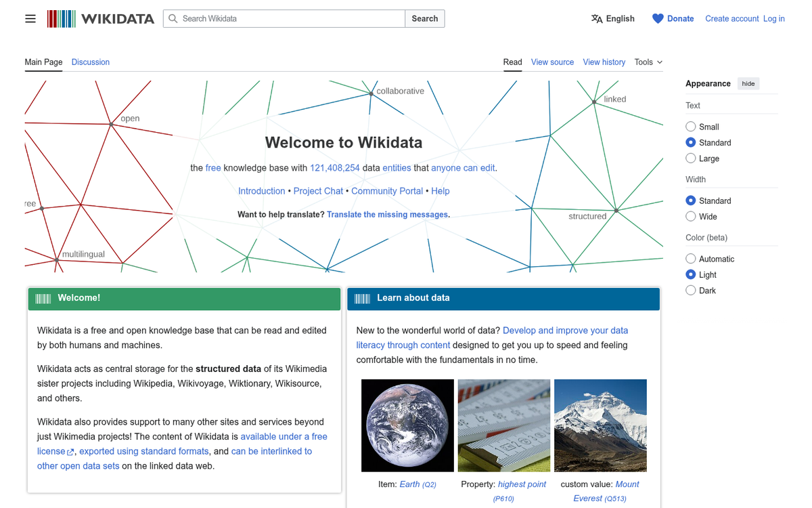Click the measuring ruler thumbnail

pyautogui.click(x=503, y=425)
